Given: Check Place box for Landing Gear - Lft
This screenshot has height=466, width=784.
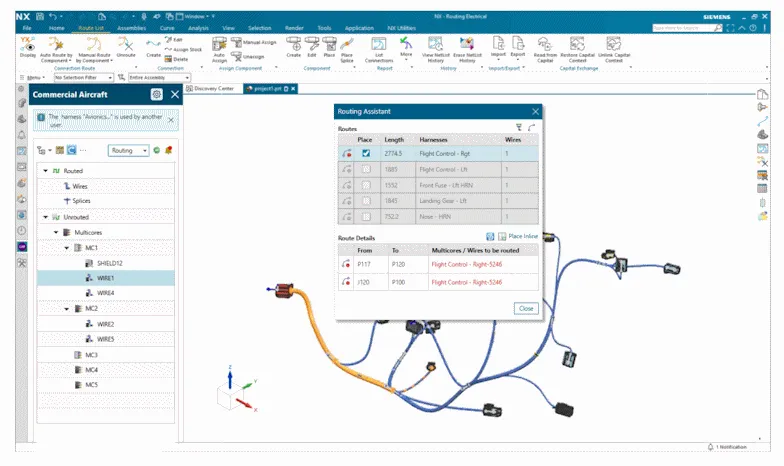Looking at the screenshot, I should pyautogui.click(x=365, y=201).
